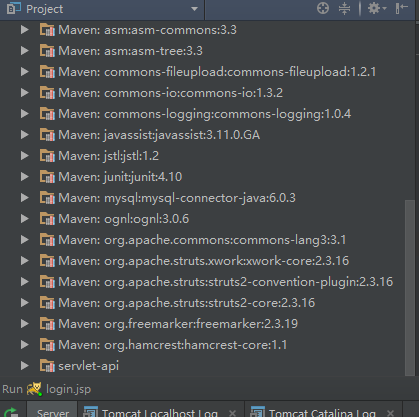The image size is (419, 417).
Task: Expand the Maven: ognl:ognl:3.0.6 node
Action: click(24, 219)
